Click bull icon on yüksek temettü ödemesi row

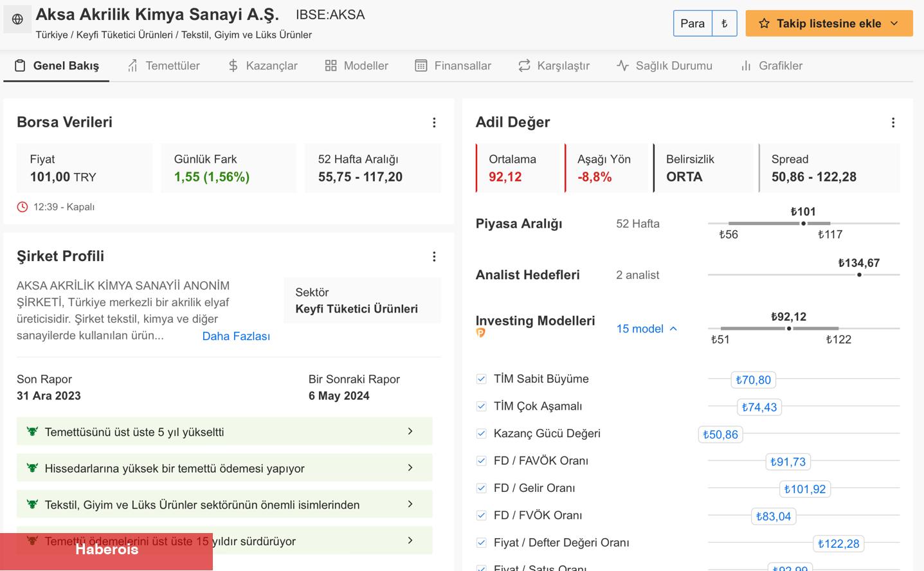[x=32, y=468]
